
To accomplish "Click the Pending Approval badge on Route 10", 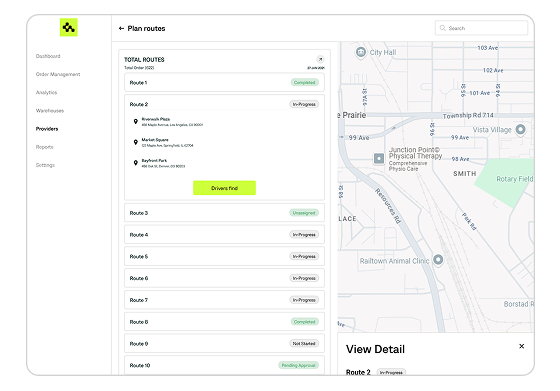I will pos(298,365).
